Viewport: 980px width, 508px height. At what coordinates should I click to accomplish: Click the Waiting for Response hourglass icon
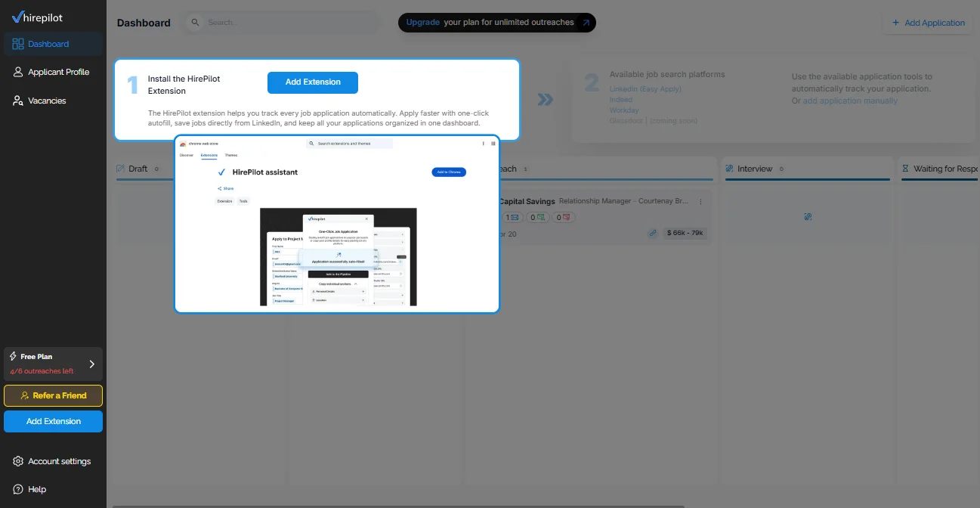(905, 169)
